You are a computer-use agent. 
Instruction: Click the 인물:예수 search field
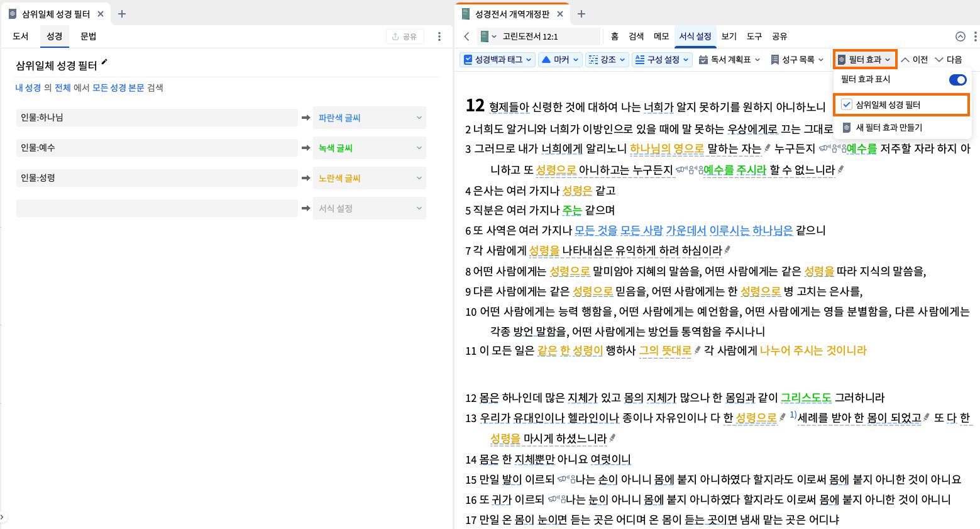tap(157, 148)
